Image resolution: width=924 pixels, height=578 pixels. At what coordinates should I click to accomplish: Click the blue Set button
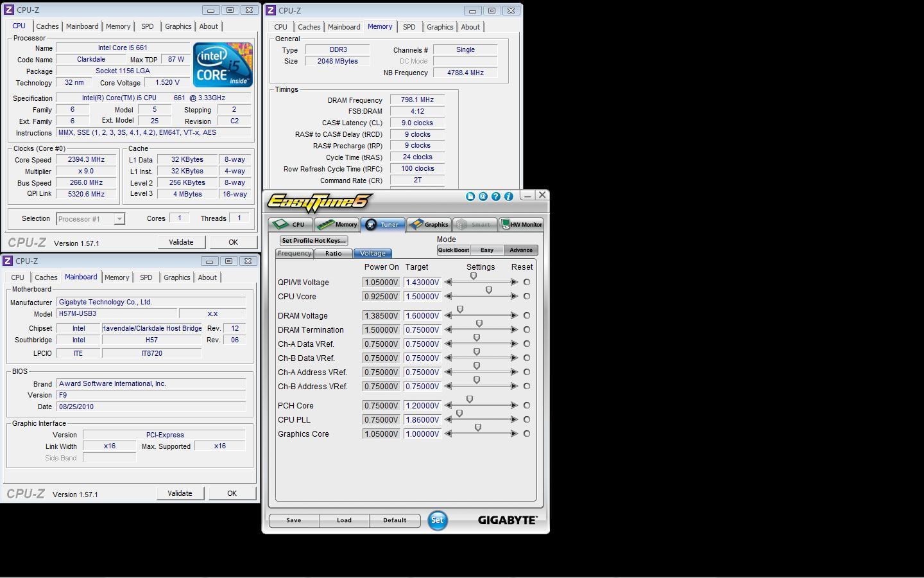click(437, 520)
